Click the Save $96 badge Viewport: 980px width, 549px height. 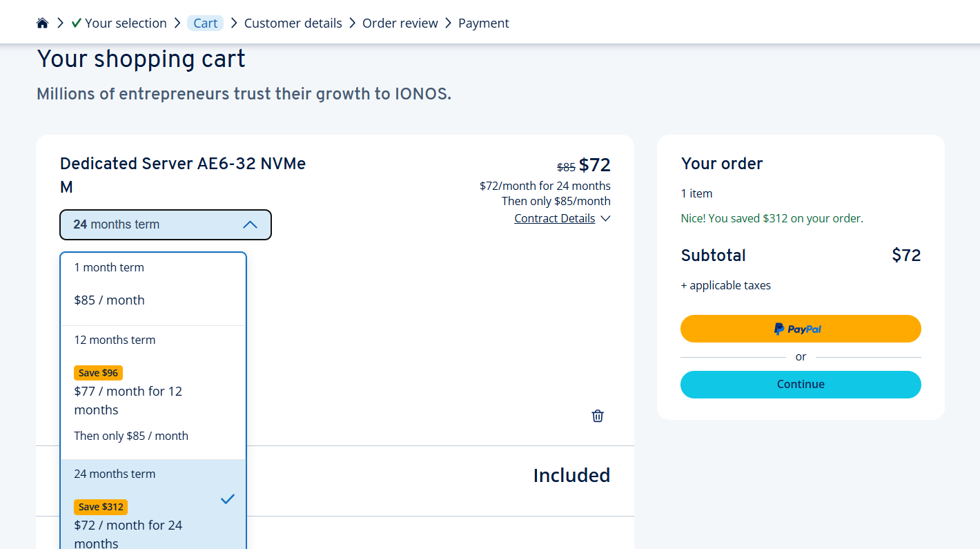click(98, 373)
